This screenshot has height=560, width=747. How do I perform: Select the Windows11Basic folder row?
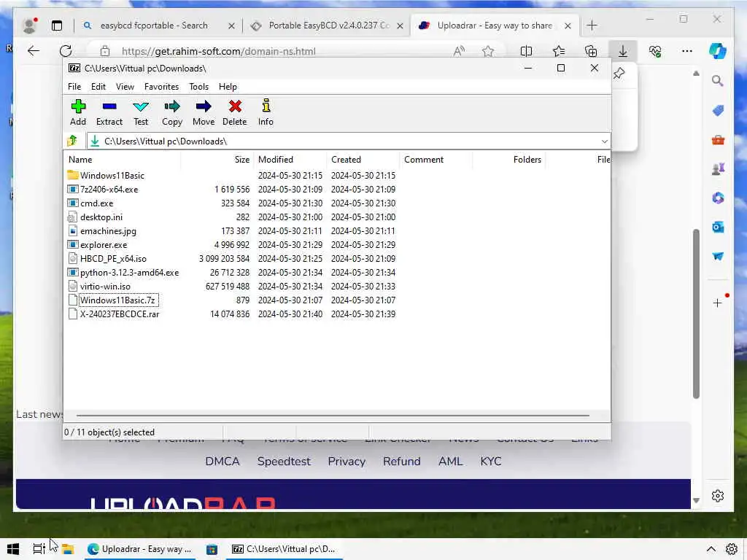click(337, 175)
